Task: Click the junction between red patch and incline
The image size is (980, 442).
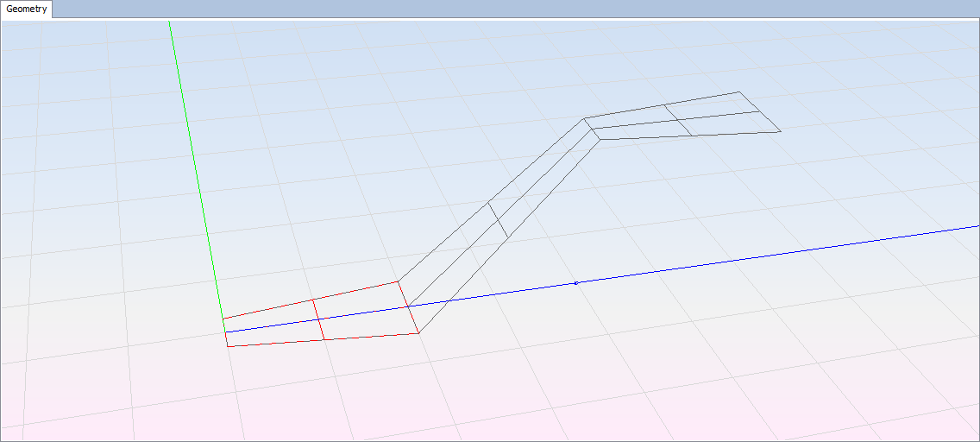Action: [408, 306]
